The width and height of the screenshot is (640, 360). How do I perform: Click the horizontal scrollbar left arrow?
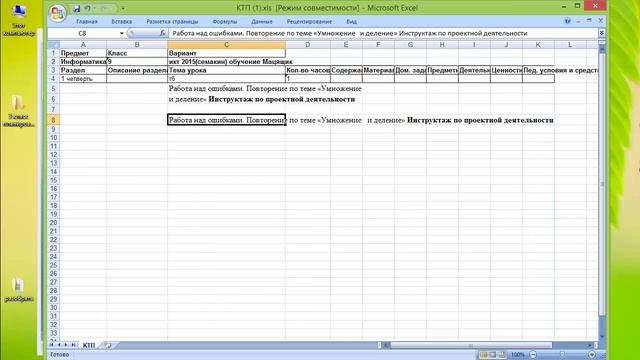(x=385, y=345)
